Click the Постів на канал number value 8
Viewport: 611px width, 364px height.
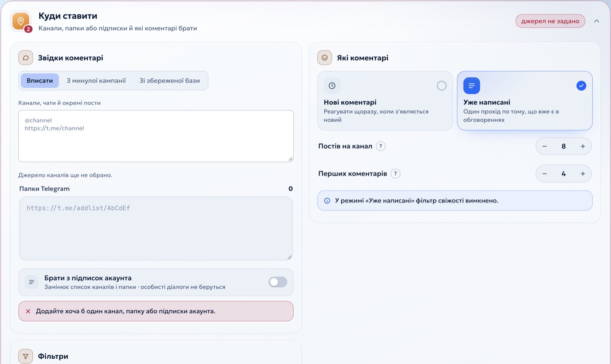[x=563, y=146]
